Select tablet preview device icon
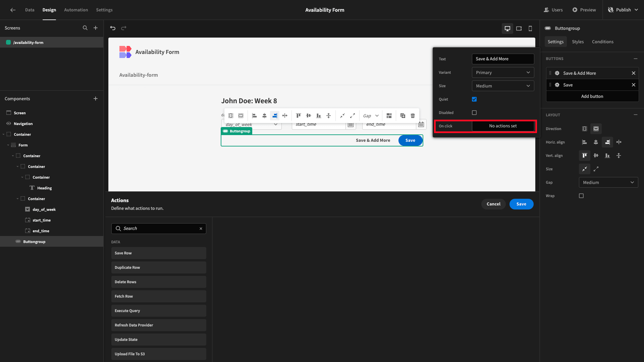Viewport: 644px width, 362px height. click(x=519, y=28)
